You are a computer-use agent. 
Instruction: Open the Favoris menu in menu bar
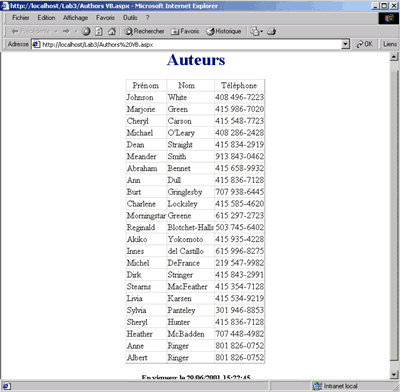[105, 18]
